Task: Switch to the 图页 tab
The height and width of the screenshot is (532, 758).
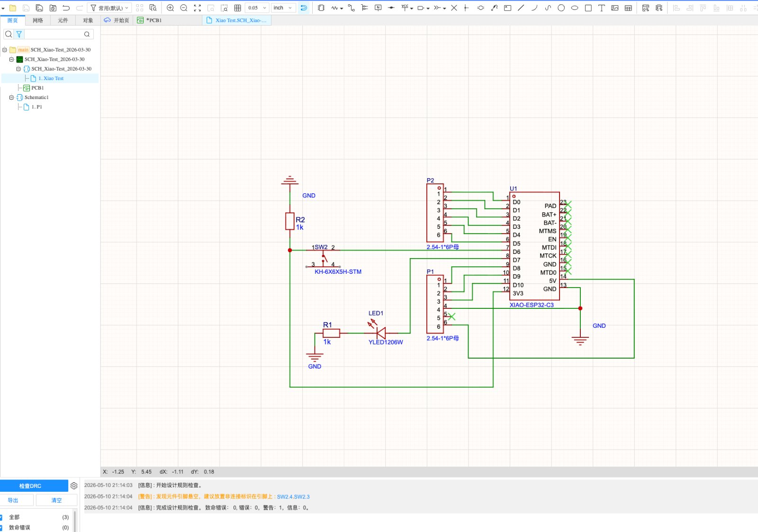Action: coord(13,20)
